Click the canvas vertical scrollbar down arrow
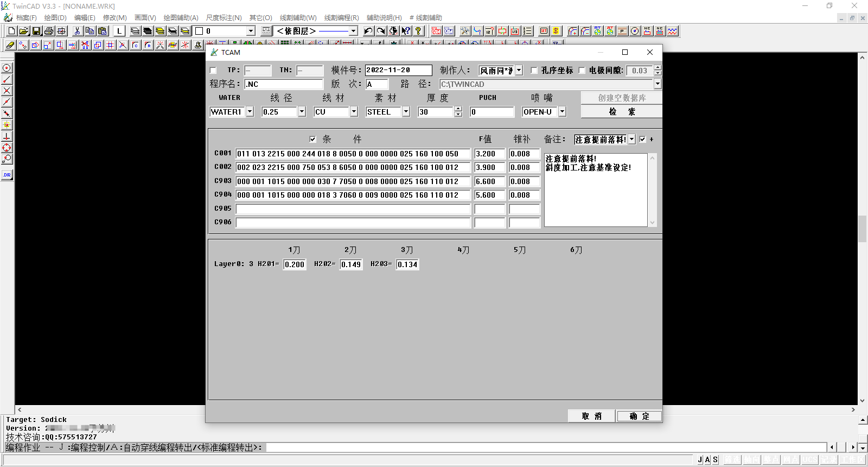 pos(861,401)
